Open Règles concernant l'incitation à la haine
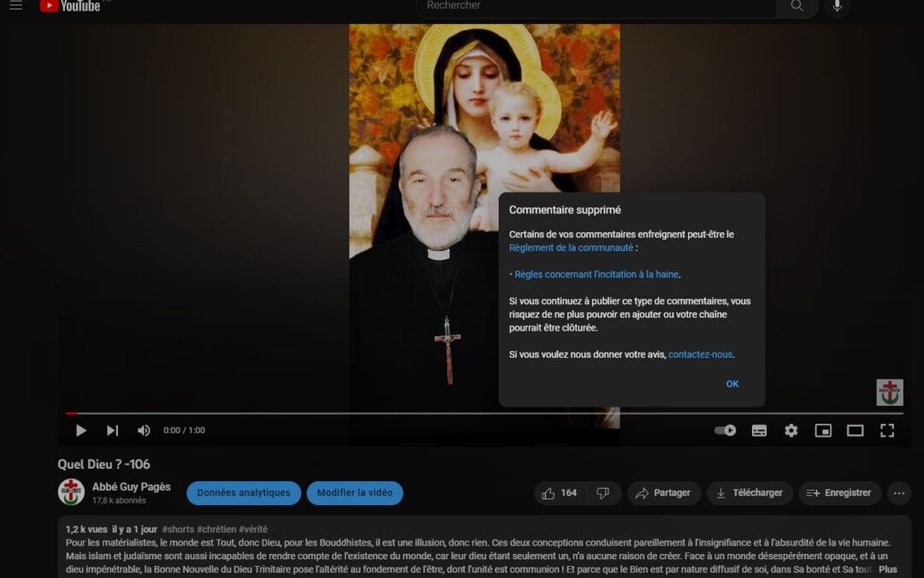The height and width of the screenshot is (578, 924). click(597, 274)
